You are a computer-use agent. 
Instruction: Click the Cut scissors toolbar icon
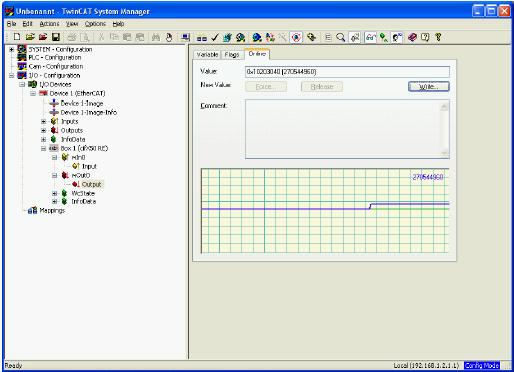point(101,37)
